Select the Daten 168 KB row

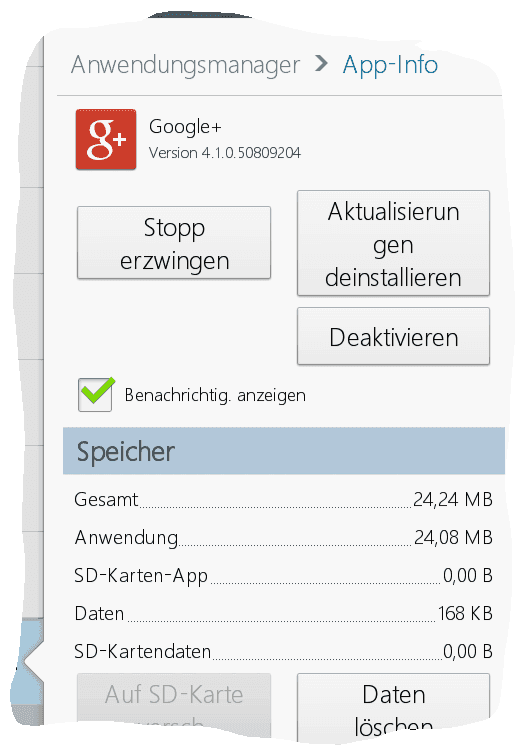tap(284, 614)
